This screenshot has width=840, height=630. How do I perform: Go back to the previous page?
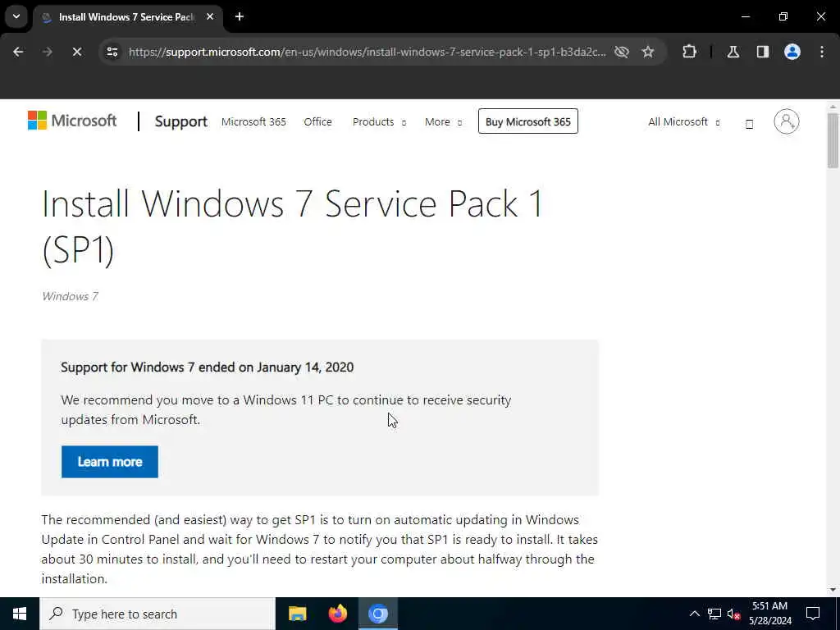18,52
